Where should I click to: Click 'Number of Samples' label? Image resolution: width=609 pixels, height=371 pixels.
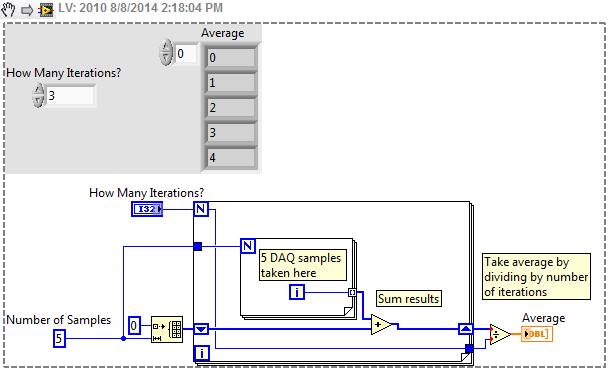point(59,320)
